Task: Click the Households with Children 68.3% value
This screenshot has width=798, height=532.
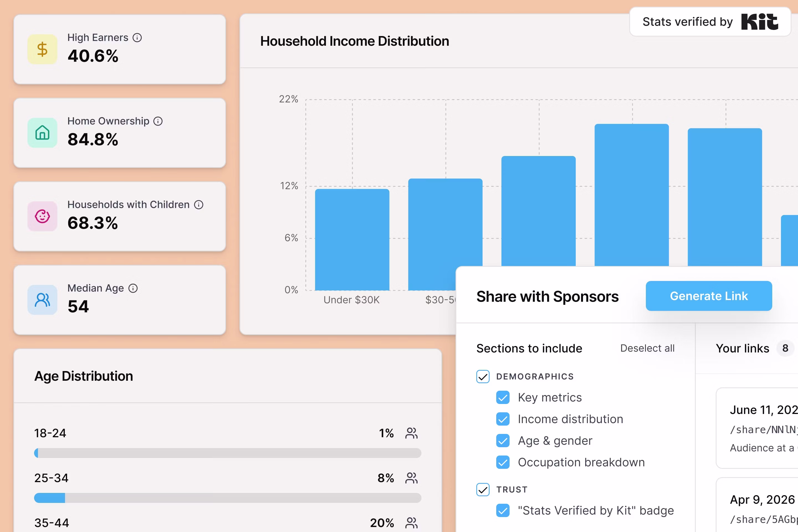Action: 93,223
